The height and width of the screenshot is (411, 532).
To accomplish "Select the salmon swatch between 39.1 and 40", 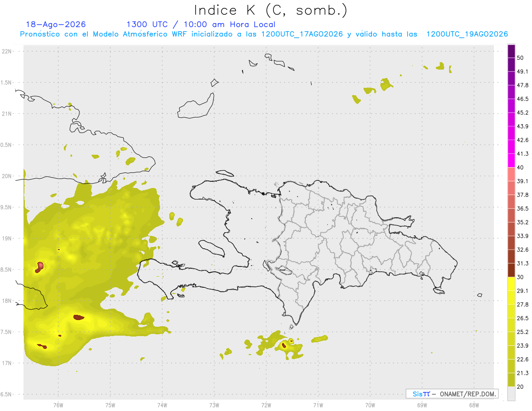I will tap(511, 174).
